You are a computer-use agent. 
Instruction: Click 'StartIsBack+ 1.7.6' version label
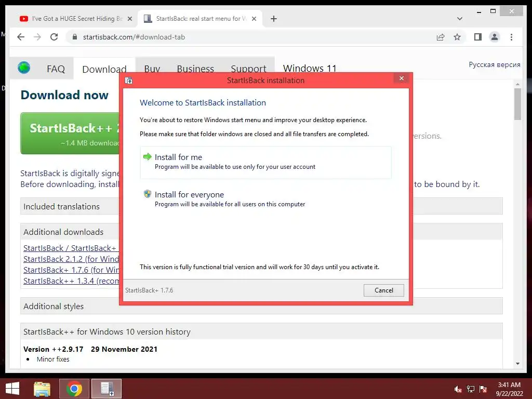(149, 290)
